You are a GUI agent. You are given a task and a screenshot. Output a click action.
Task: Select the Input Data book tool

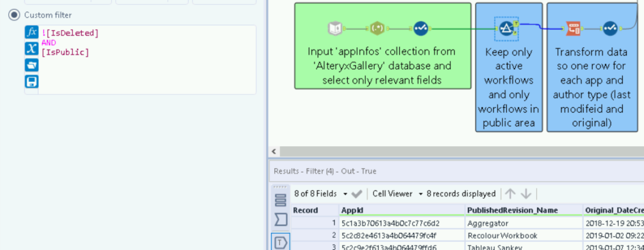tap(335, 28)
